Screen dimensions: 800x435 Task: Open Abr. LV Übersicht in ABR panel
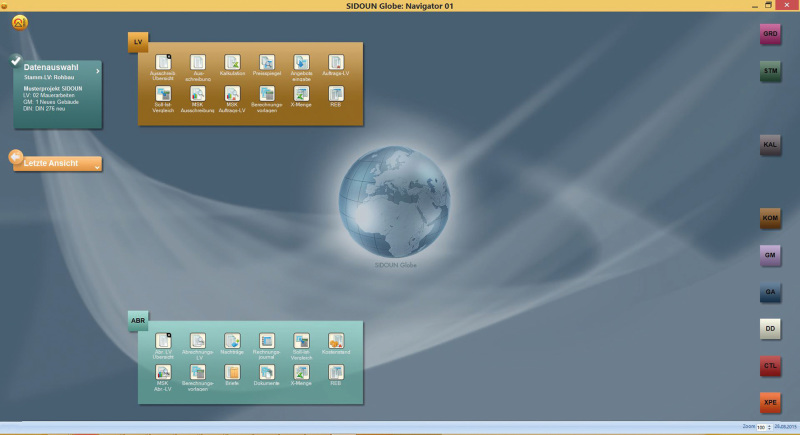[163, 341]
